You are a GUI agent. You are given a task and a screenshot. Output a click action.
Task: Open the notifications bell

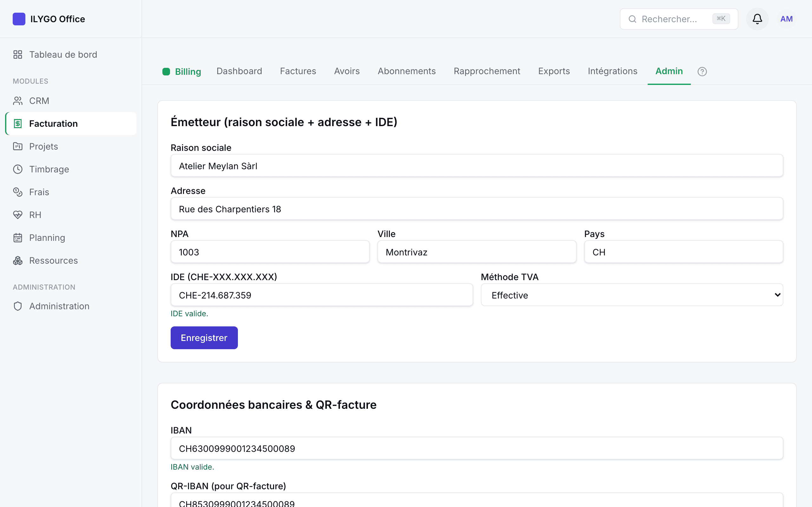click(x=757, y=19)
